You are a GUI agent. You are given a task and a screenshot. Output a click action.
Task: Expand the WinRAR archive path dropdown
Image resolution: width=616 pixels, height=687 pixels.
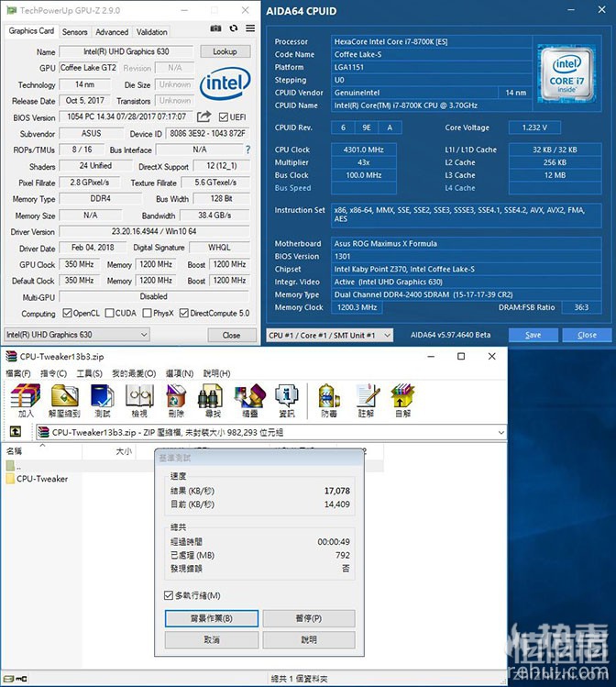pos(500,432)
